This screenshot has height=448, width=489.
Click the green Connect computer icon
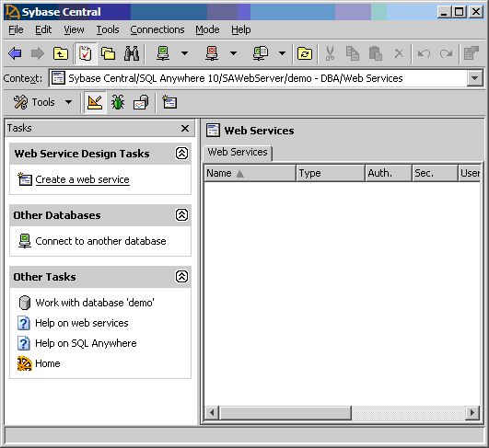[x=163, y=53]
